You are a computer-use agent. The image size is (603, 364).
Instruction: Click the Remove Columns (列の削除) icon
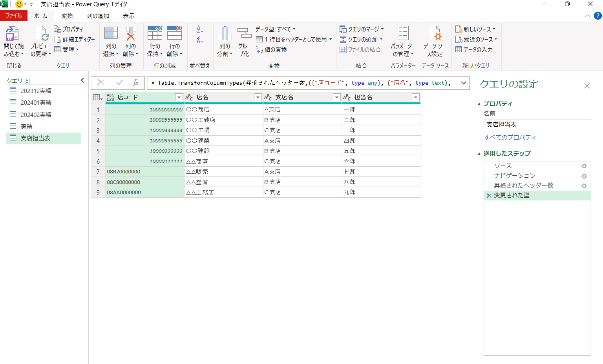click(x=131, y=33)
